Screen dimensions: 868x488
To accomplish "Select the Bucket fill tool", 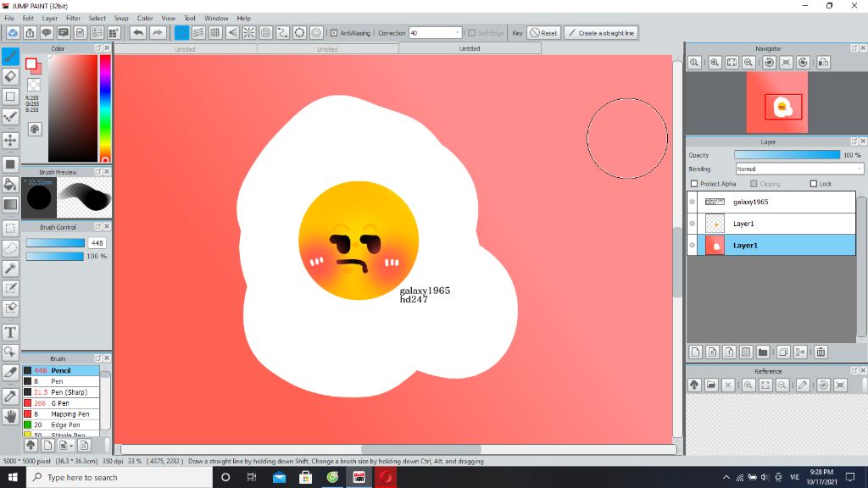I will (10, 184).
